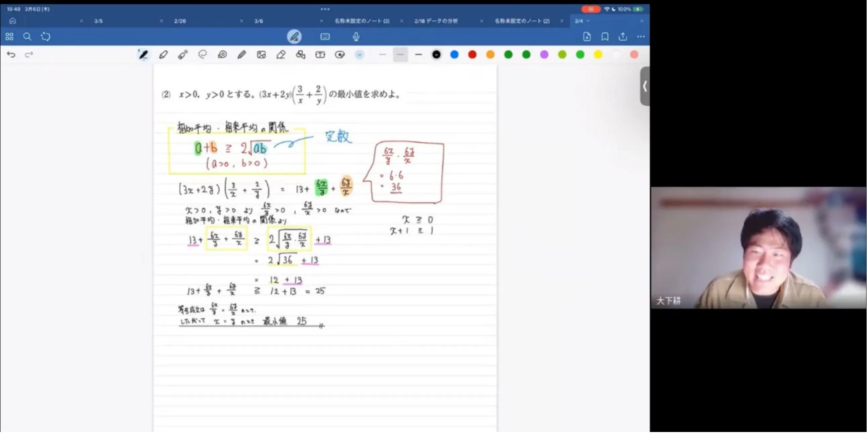Viewport: 868px width, 433px height.
Task: Open the 3/4 tab dropdown arrow
Action: click(588, 21)
